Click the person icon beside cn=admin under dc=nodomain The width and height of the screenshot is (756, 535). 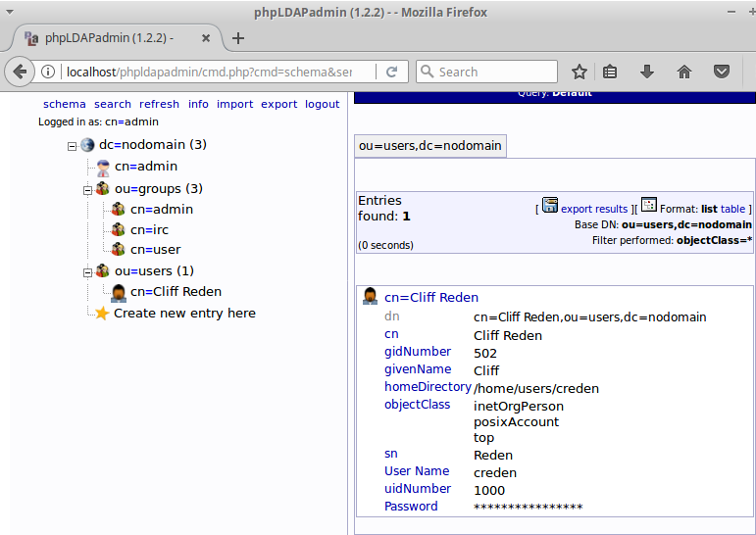(103, 168)
